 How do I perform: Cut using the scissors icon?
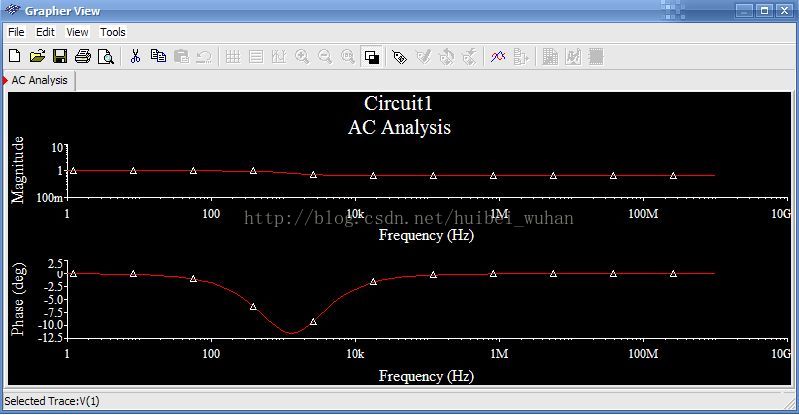tap(135, 56)
